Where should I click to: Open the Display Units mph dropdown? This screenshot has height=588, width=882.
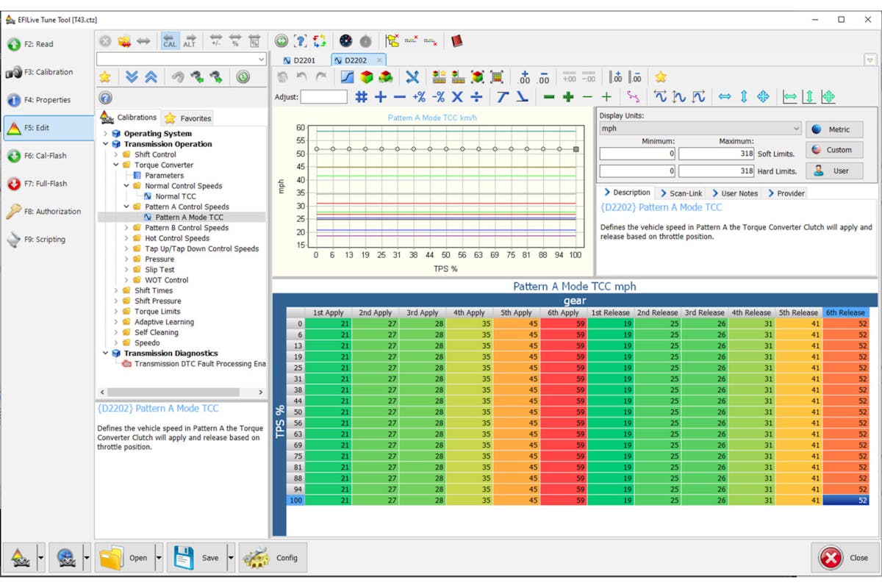point(699,129)
